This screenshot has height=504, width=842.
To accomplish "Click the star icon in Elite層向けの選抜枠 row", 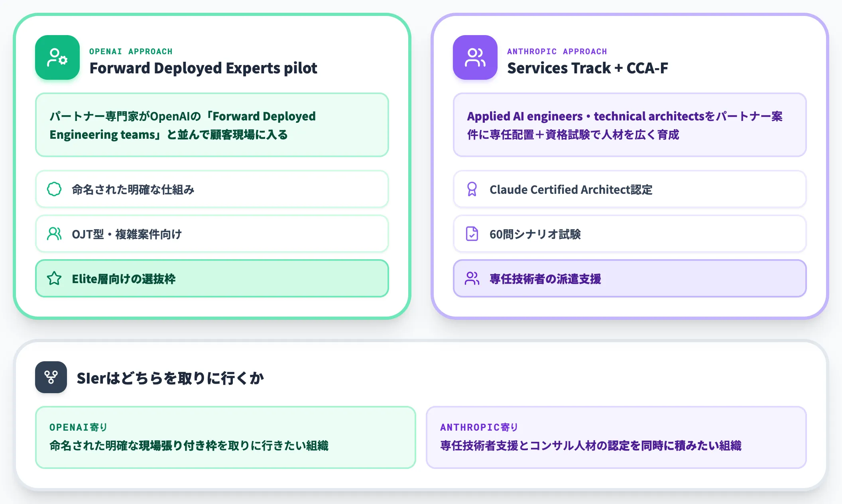I will 54,278.
